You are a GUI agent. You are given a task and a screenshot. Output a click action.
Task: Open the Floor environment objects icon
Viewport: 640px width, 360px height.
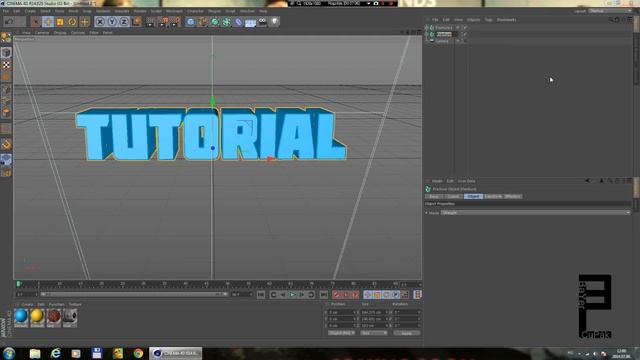click(251, 22)
